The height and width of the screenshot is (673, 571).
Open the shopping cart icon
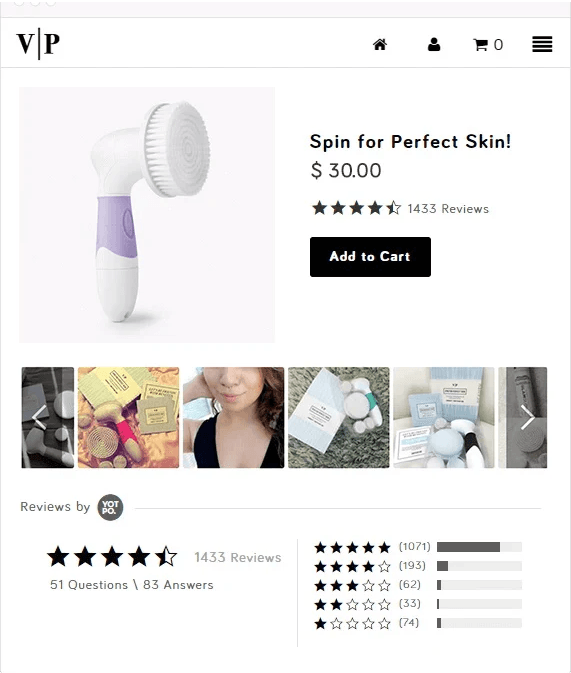pos(488,44)
